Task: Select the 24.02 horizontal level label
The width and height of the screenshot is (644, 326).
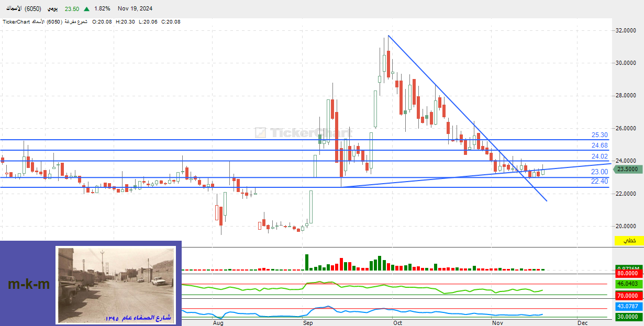Action: click(x=599, y=156)
